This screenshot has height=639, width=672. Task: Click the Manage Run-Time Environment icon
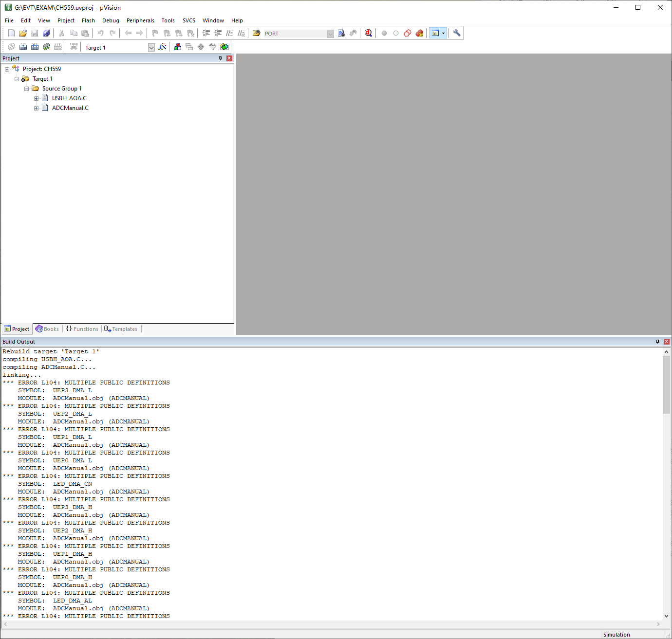click(x=201, y=47)
